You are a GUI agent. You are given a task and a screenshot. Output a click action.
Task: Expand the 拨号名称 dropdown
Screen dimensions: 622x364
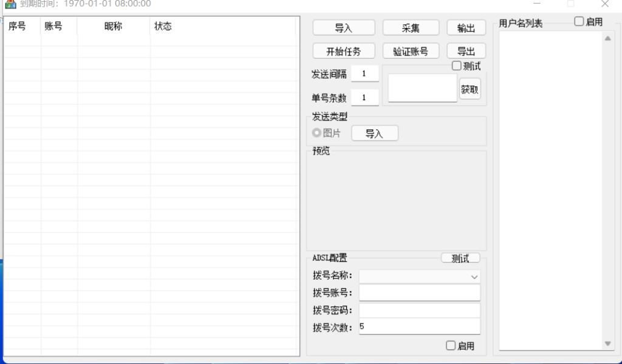[x=474, y=277]
